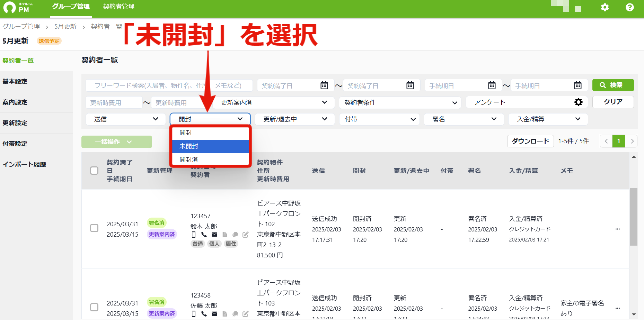
Task: Open the 開封 filter dropdown
Action: pyautogui.click(x=210, y=119)
